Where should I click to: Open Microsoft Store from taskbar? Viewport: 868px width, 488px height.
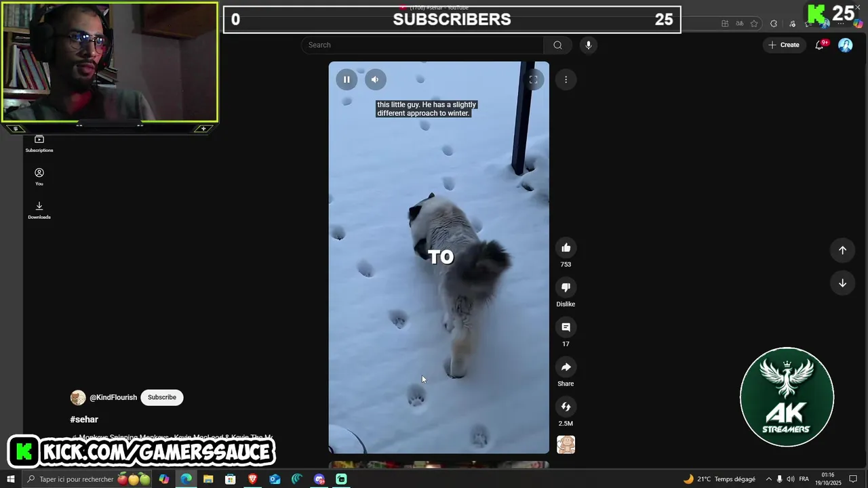click(x=231, y=479)
